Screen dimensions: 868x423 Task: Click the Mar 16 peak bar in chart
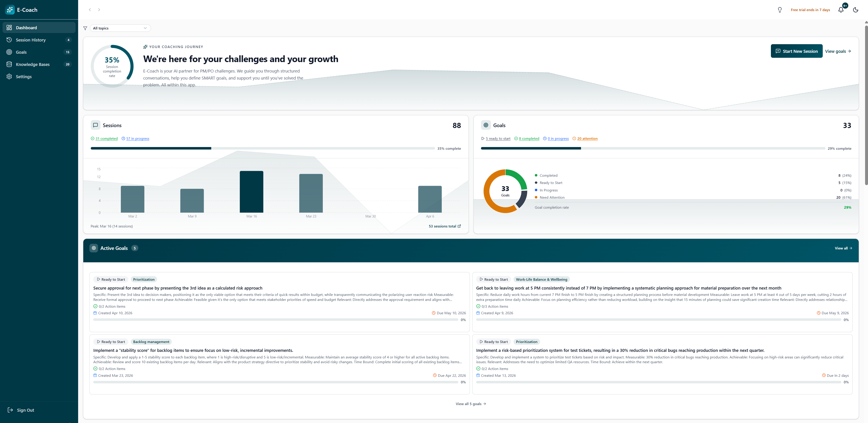pos(251,192)
